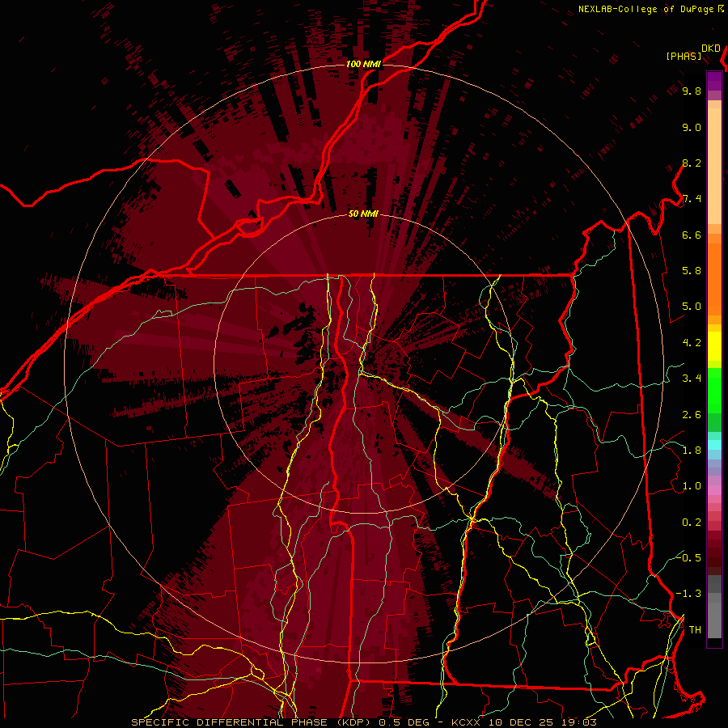Image resolution: width=728 pixels, height=728 pixels.
Task: Pick the yellow segment of the color bar
Action: click(714, 346)
